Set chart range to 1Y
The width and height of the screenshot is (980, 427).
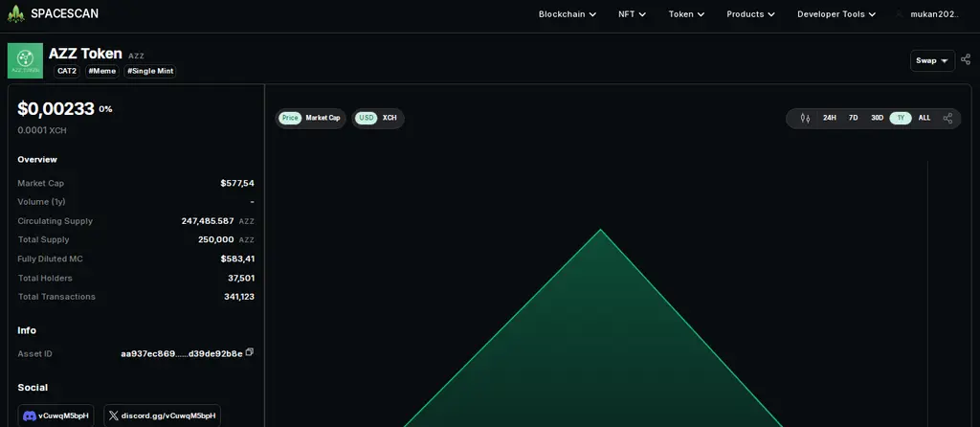pyautogui.click(x=901, y=118)
